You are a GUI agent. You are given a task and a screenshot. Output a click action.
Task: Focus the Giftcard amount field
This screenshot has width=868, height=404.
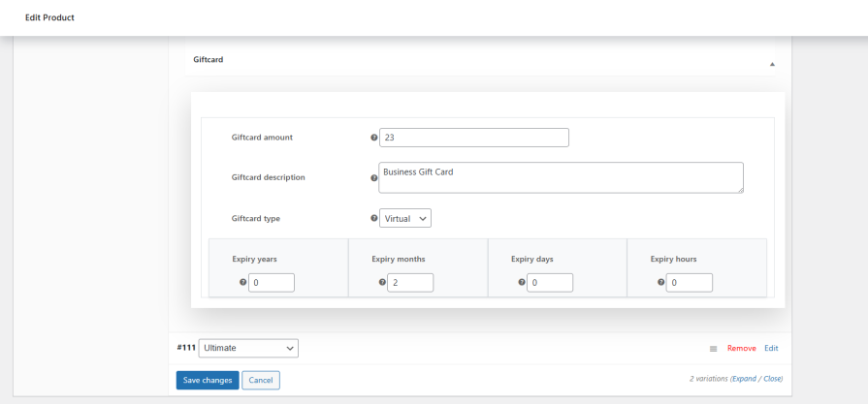tap(474, 138)
